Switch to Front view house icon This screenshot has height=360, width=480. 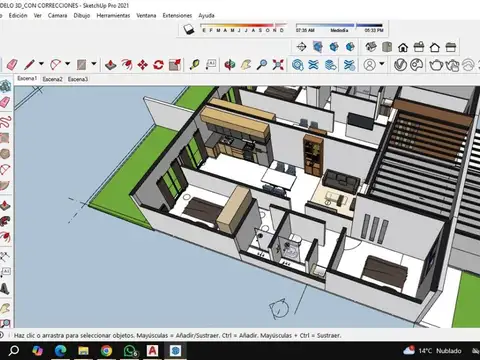point(403,47)
